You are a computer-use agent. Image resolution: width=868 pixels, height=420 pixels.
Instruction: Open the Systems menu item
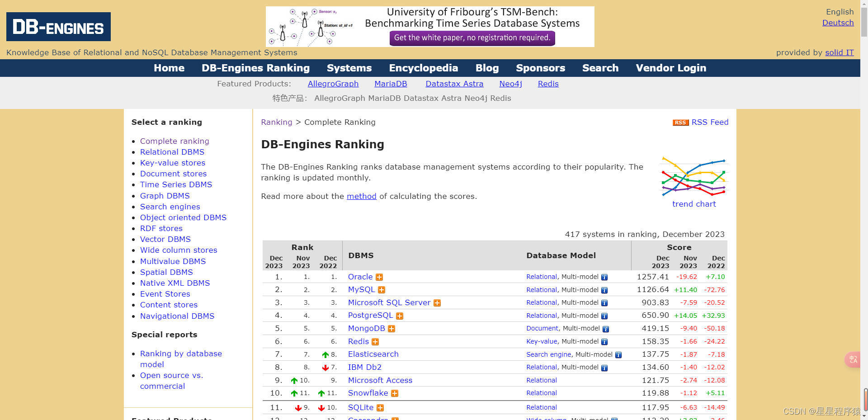(349, 68)
